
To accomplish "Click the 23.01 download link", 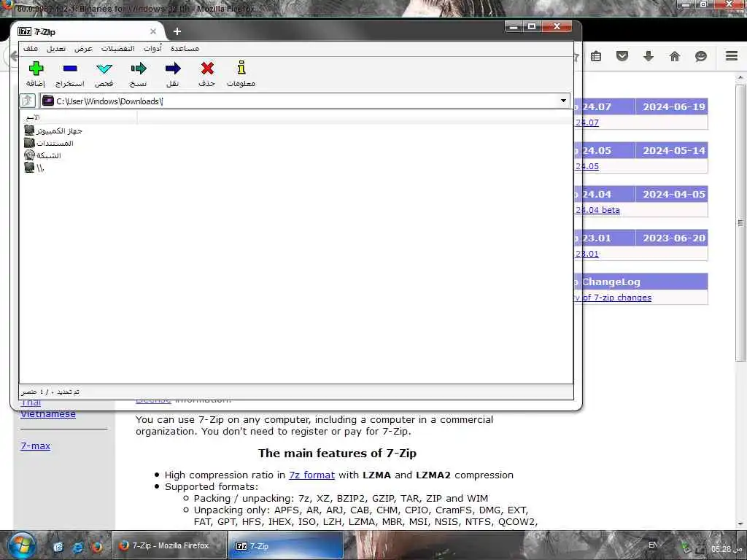I will [587, 254].
